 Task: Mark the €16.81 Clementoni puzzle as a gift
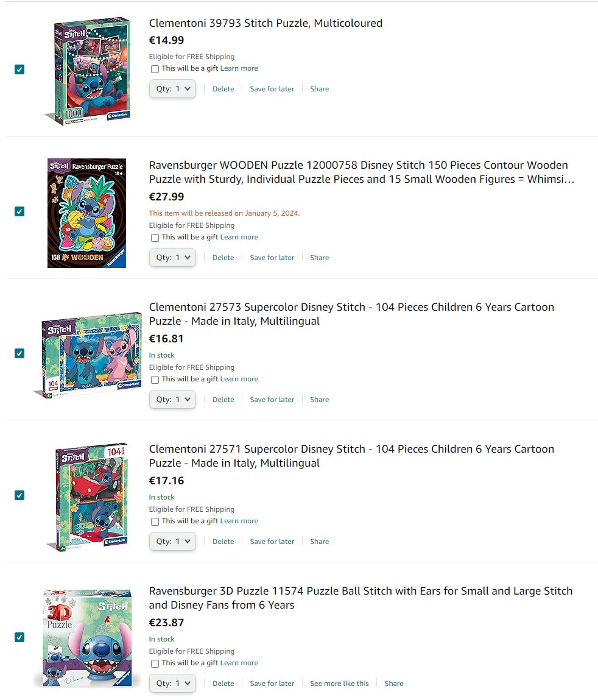pos(155,380)
